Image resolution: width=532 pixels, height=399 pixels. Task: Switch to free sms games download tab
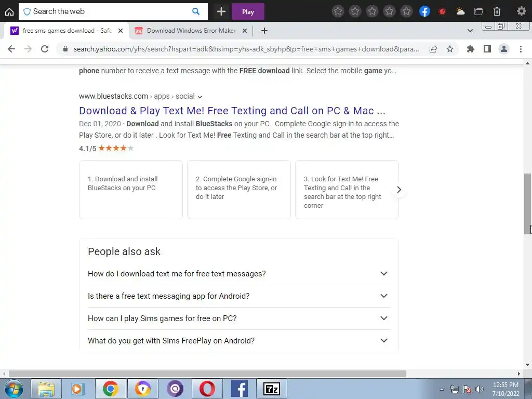(x=67, y=31)
